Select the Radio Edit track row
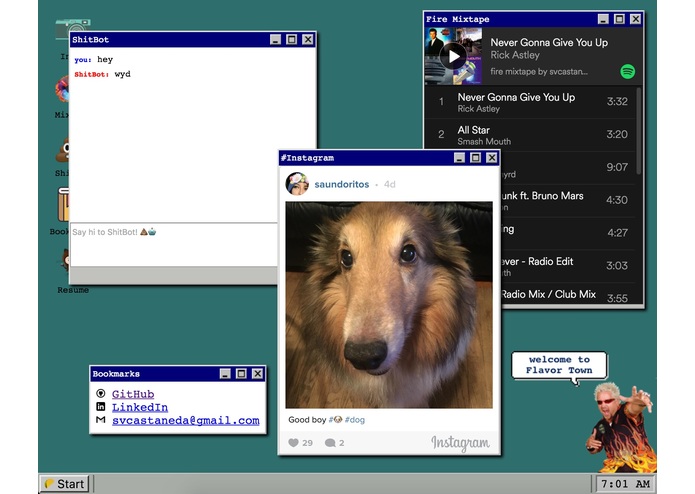The width and height of the screenshot is (695, 494). coord(568,266)
